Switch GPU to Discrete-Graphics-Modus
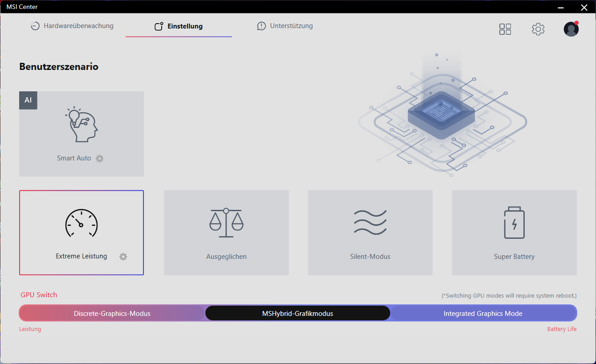 click(x=112, y=313)
